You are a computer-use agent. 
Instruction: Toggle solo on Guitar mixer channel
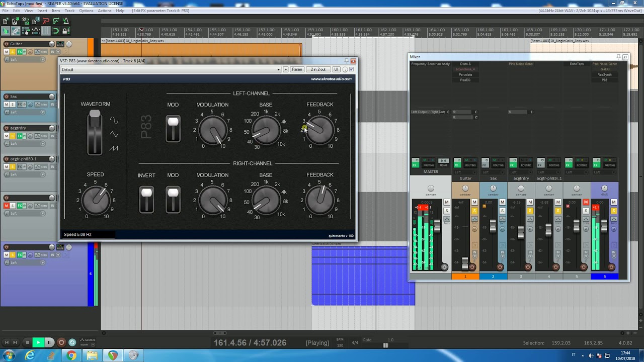pos(474,211)
